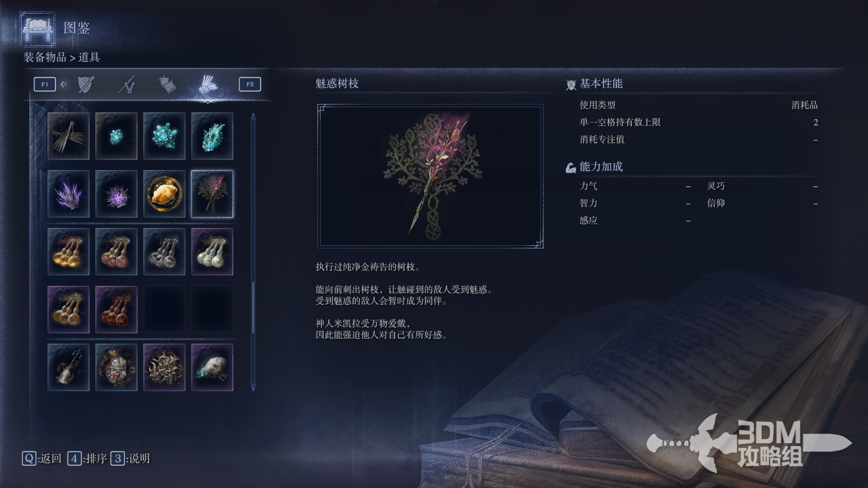
Task: Select the large purple crystal cluster item
Action: [x=68, y=194]
